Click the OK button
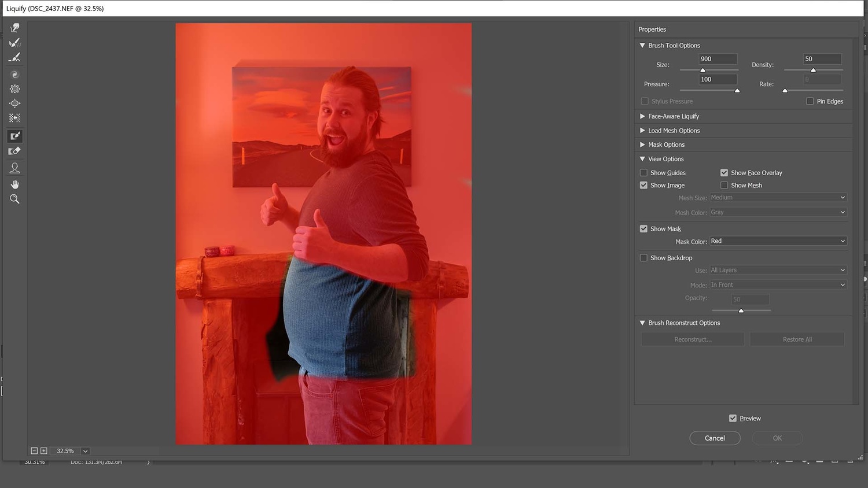Image resolution: width=868 pixels, height=488 pixels. click(777, 438)
